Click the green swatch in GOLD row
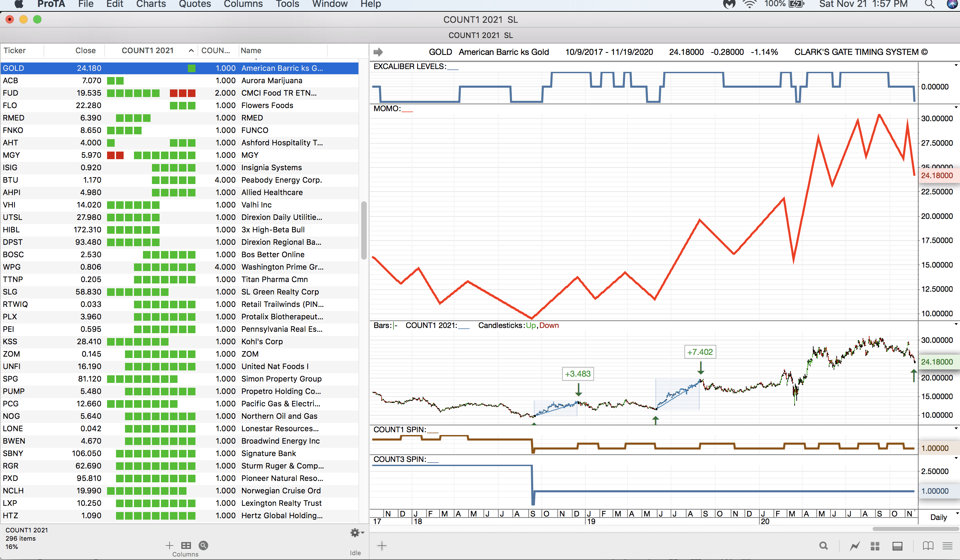The image size is (960, 560). 192,68
